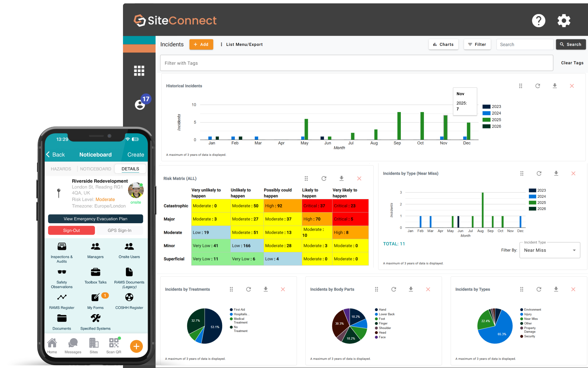Toggle Near Miss legend in Types pie
Image resolution: width=588 pixels, height=368 pixels.
pyautogui.click(x=529, y=319)
